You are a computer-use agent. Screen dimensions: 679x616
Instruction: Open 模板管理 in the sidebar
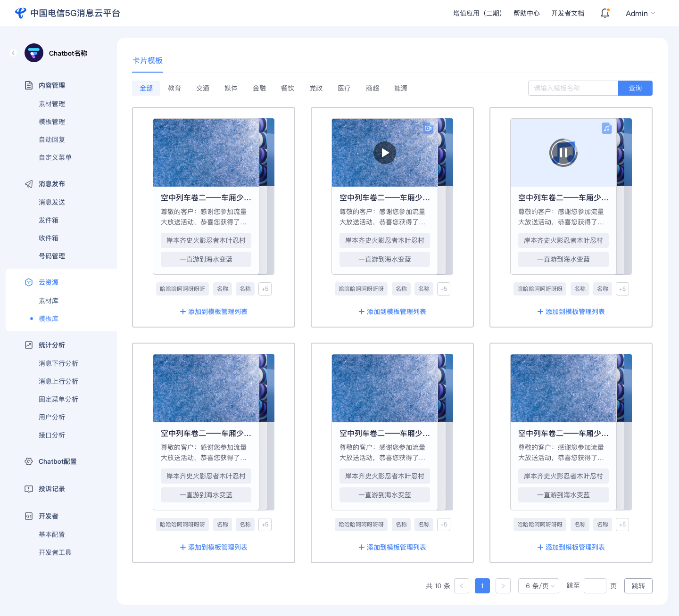tap(52, 122)
